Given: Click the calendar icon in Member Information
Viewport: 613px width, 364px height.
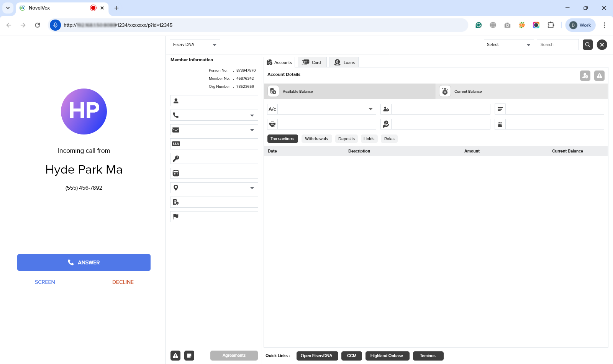Looking at the screenshot, I should click(x=176, y=173).
